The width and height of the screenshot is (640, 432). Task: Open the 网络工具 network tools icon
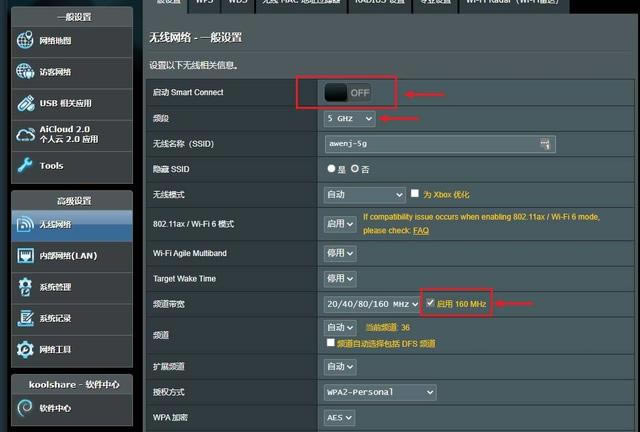pyautogui.click(x=26, y=349)
